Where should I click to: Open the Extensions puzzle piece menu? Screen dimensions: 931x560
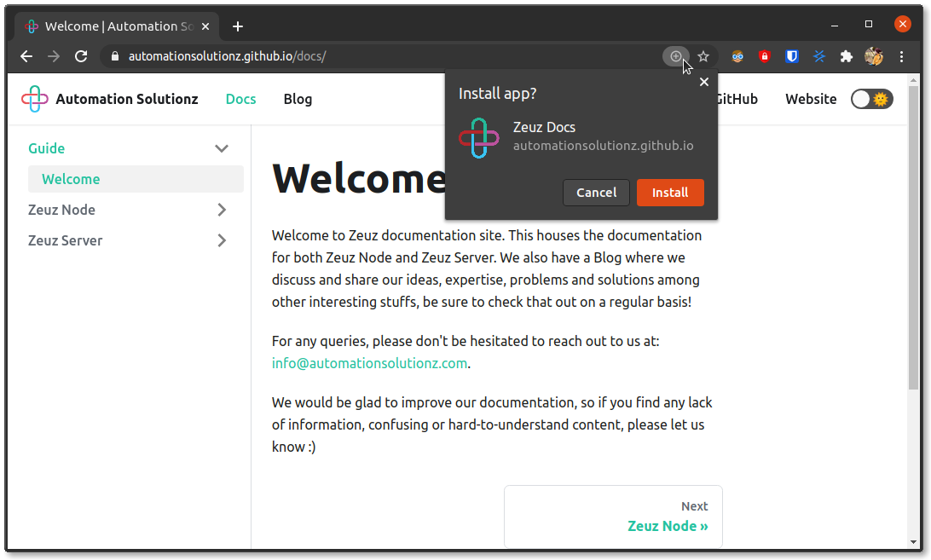click(846, 56)
